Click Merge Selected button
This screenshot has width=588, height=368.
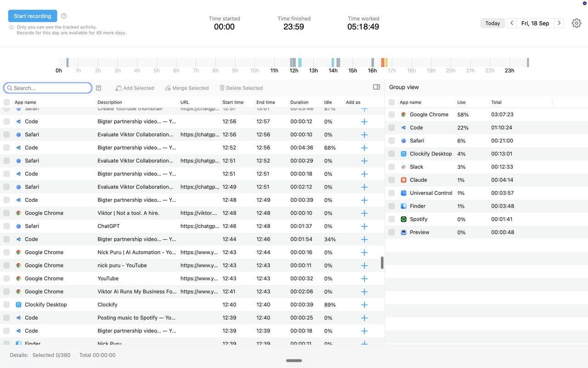click(x=187, y=88)
